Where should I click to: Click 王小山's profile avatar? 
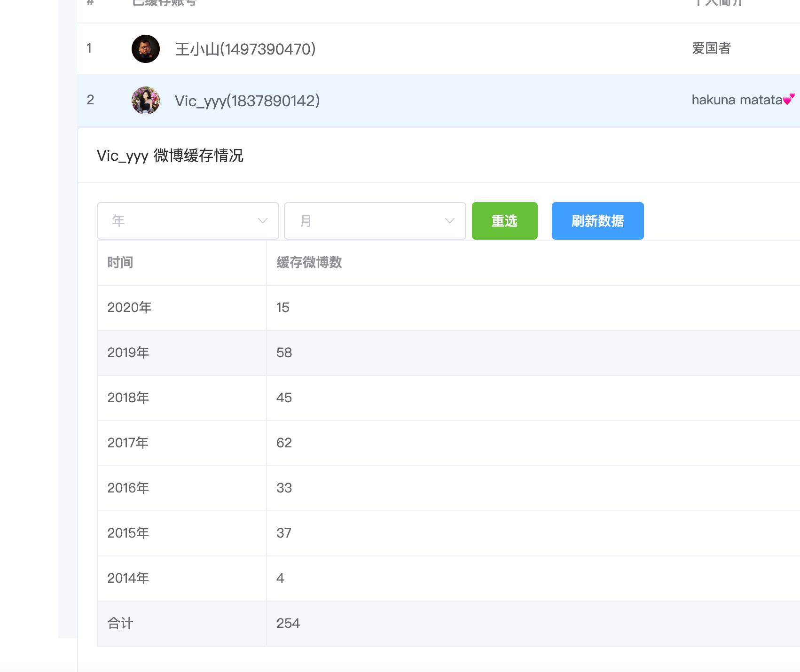(146, 49)
